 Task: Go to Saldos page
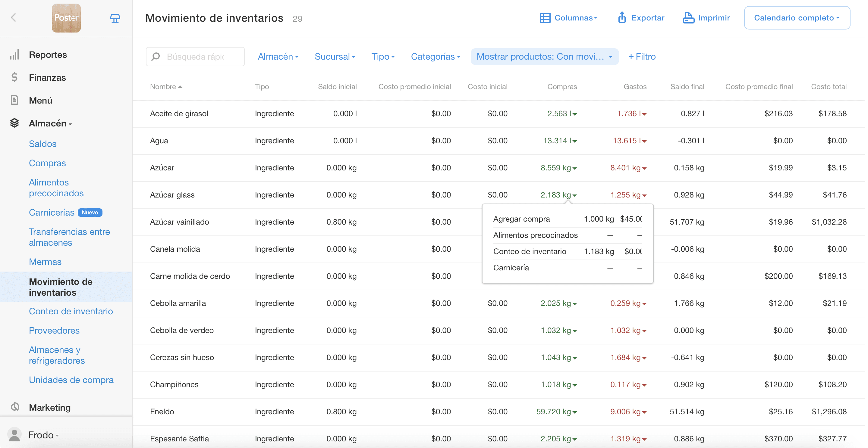pos(42,144)
